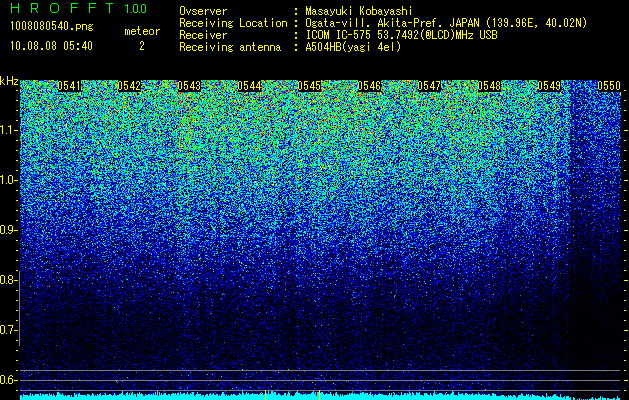
Task: Click the 0543 time marker
Action: click(x=189, y=86)
